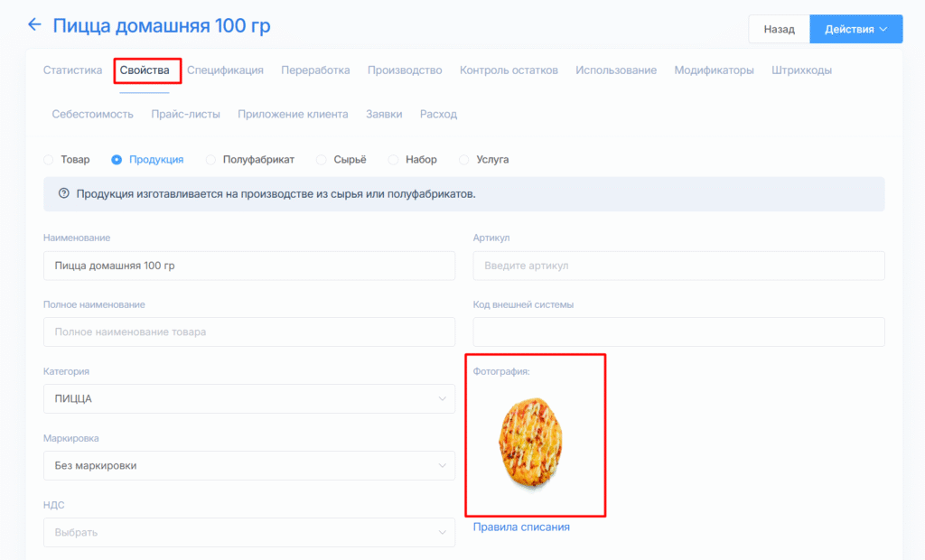925x560 pixels.
Task: Select the Полуфабрикат product type
Action: click(211, 160)
